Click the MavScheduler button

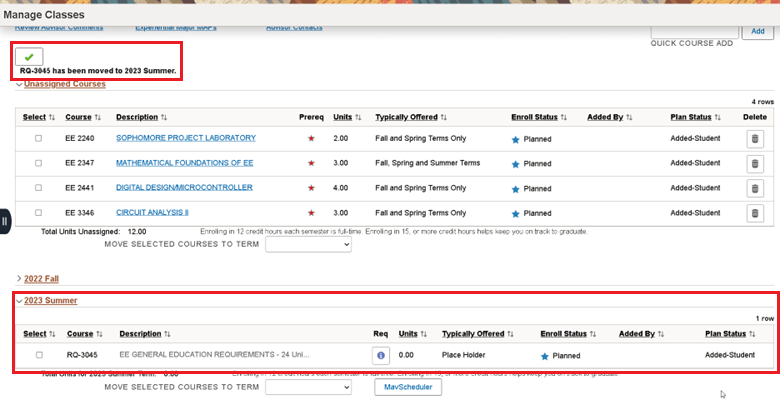tap(408, 387)
